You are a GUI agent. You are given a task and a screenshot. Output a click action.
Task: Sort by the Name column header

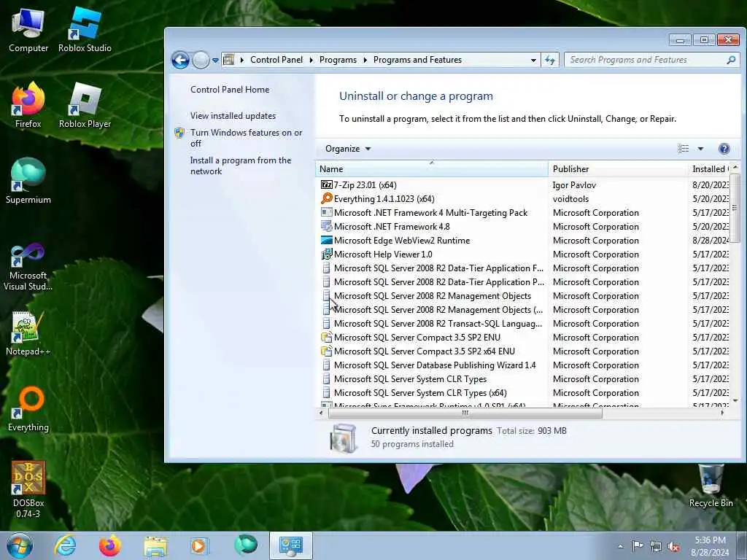(x=432, y=168)
